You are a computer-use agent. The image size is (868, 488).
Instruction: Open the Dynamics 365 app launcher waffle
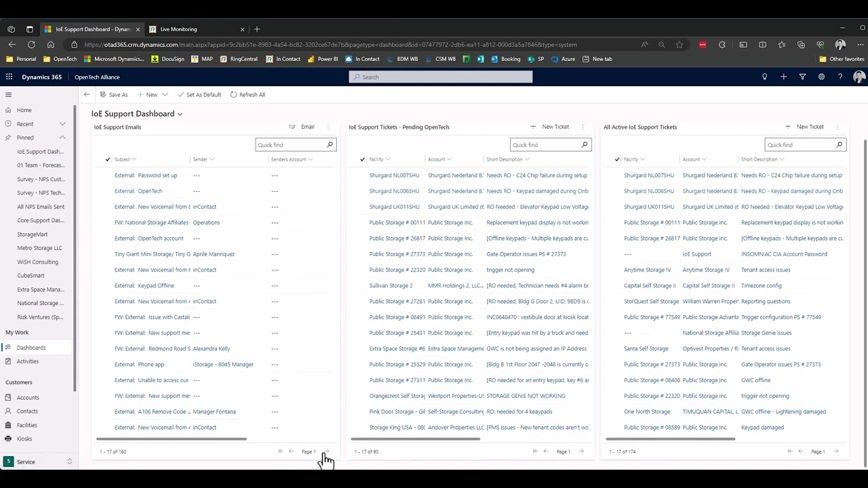point(9,77)
